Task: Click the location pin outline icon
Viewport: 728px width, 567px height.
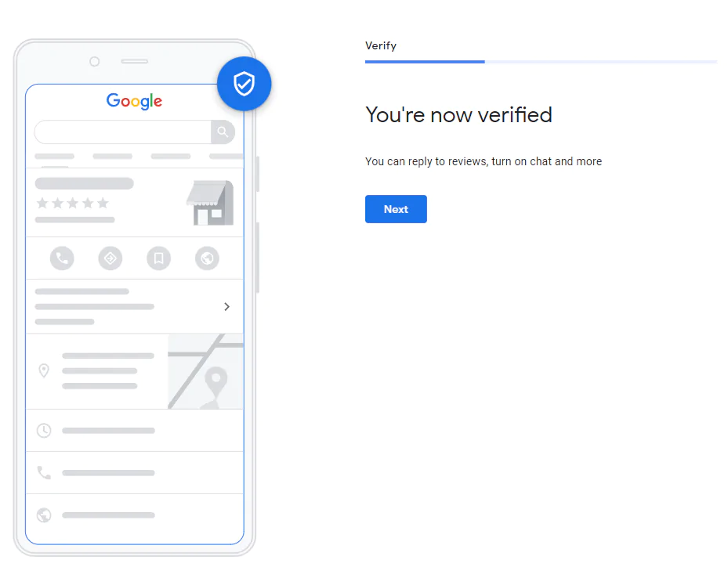Action: click(44, 370)
